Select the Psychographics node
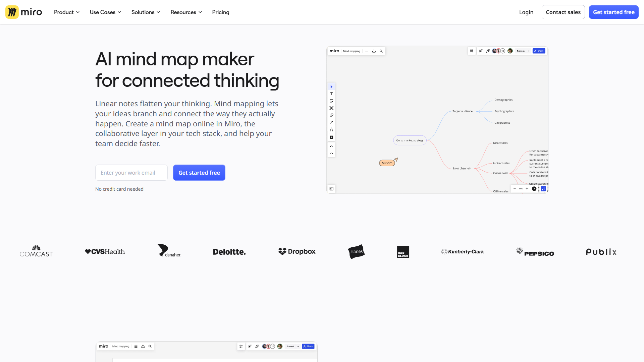The width and height of the screenshot is (644, 362). pyautogui.click(x=504, y=111)
